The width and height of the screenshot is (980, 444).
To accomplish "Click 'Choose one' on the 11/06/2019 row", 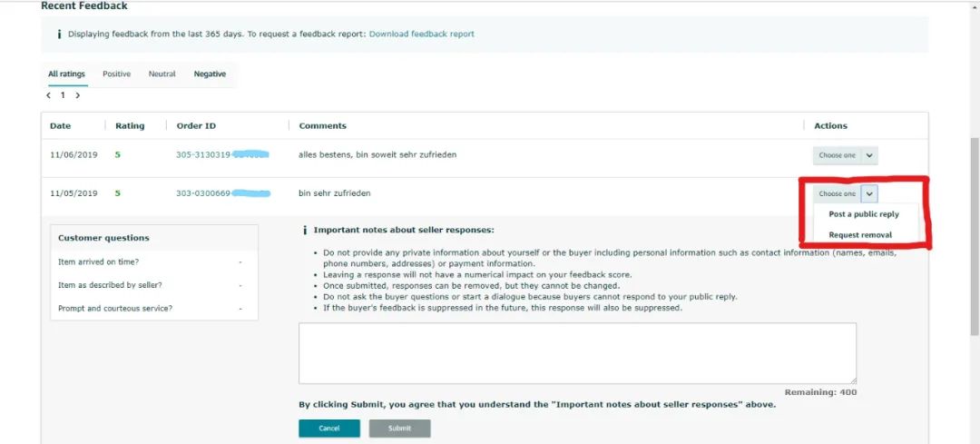I will coord(837,155).
